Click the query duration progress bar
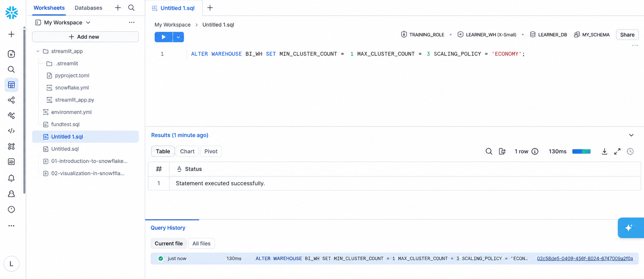The height and width of the screenshot is (279, 644). point(581,151)
